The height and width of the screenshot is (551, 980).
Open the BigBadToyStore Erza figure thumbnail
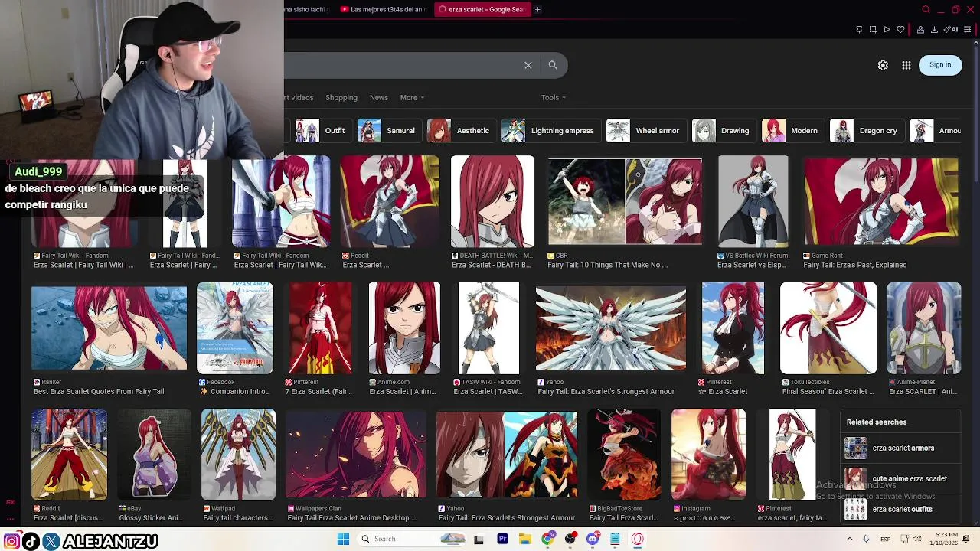[624, 455]
